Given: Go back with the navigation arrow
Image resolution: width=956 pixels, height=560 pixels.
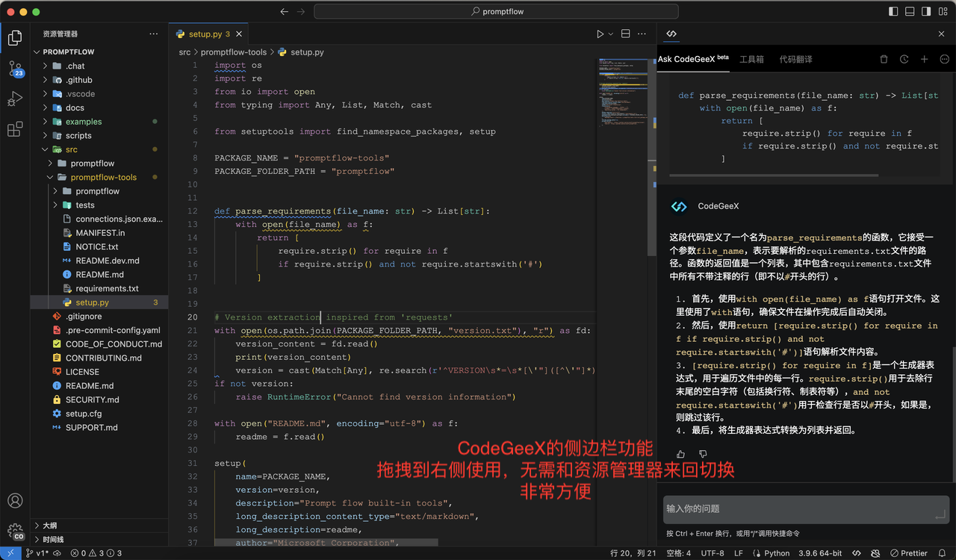Looking at the screenshot, I should [x=284, y=12].
